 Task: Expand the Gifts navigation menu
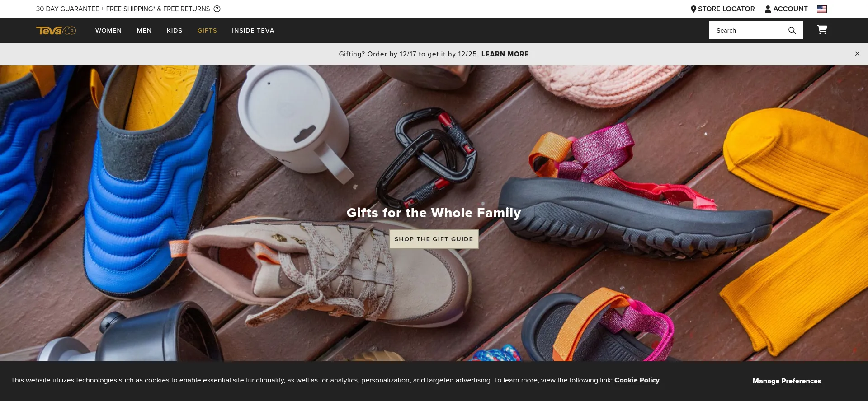coord(207,30)
